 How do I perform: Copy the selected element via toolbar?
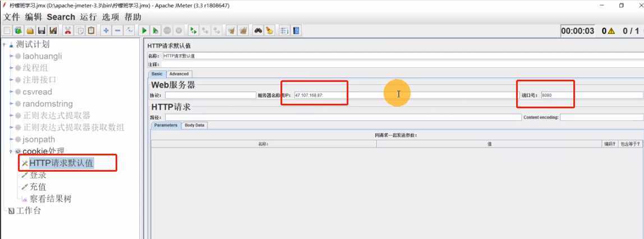[x=80, y=30]
